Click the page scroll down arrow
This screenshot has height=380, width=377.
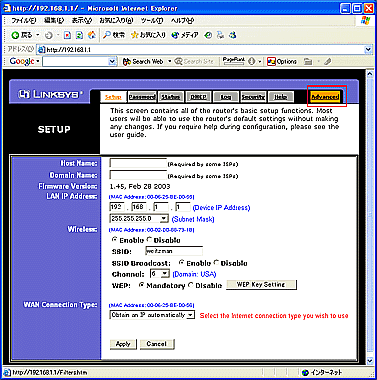point(370,361)
